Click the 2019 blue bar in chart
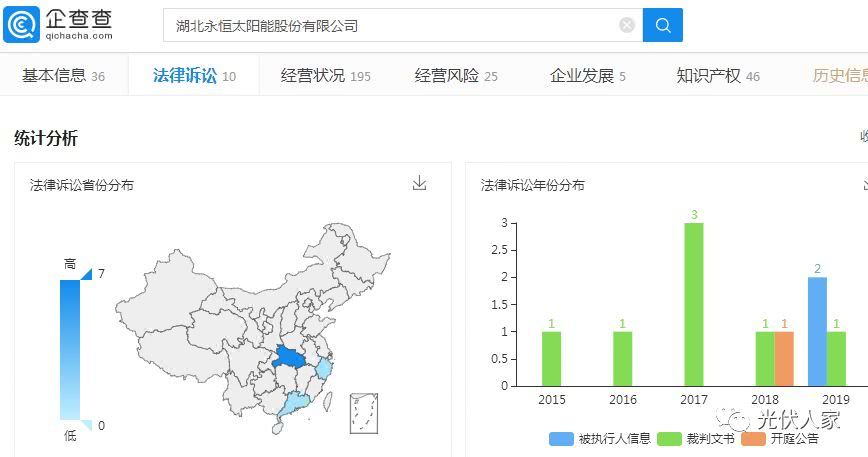This screenshot has height=457, width=868. point(817,331)
